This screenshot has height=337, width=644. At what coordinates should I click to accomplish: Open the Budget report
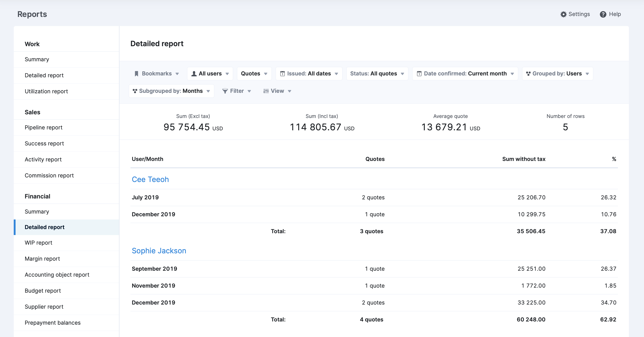point(67,291)
